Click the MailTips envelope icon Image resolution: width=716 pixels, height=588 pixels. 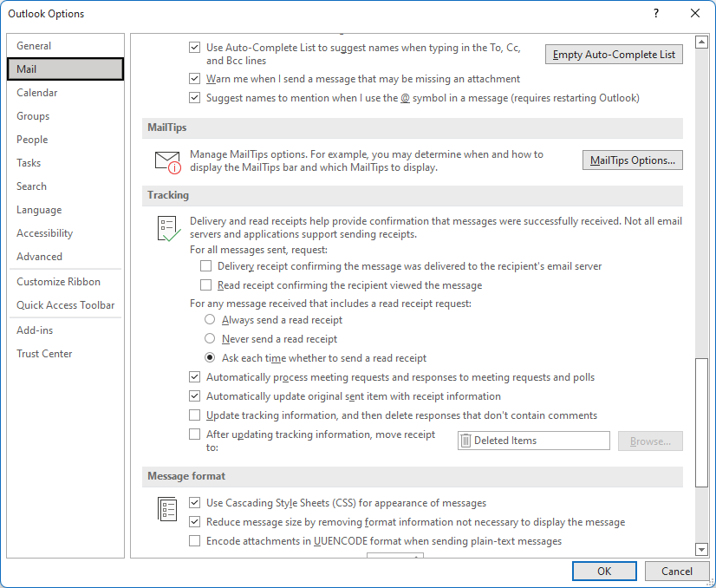pos(167,162)
